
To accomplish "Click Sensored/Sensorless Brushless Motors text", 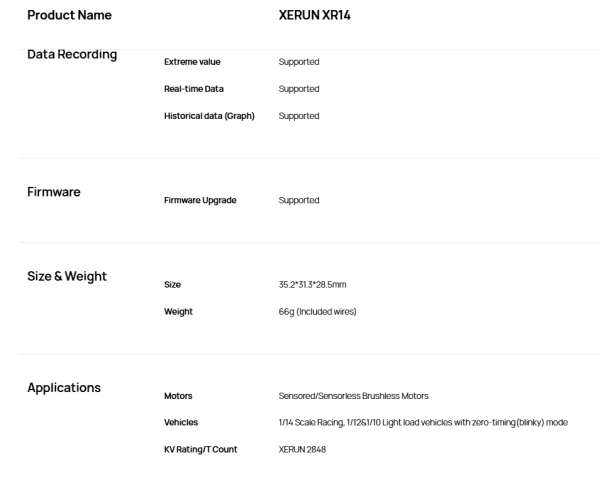I will click(x=354, y=396).
